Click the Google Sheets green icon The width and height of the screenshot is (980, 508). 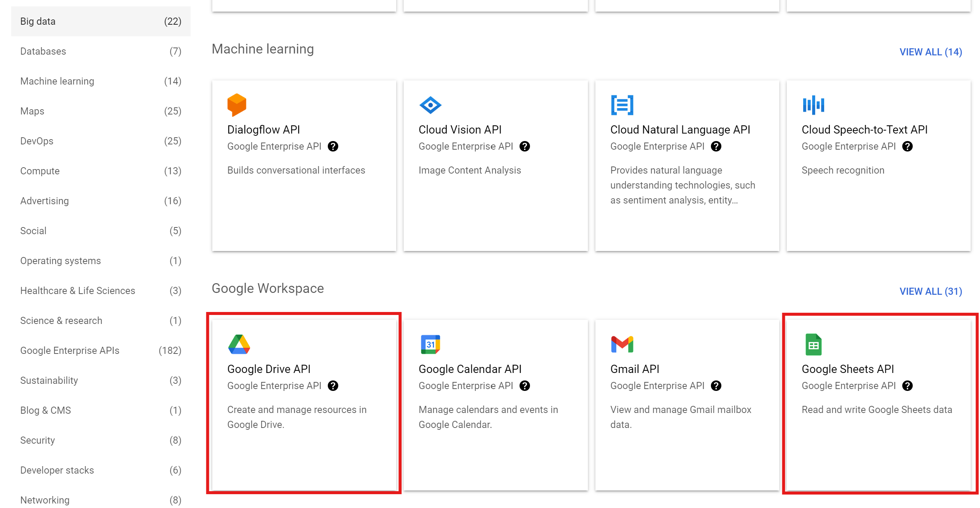(813, 344)
